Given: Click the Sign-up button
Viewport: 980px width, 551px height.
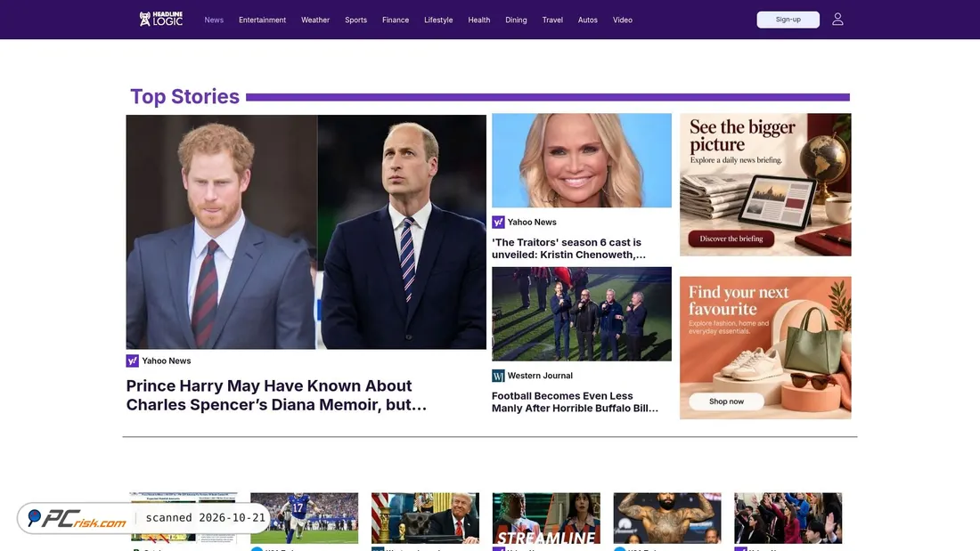Looking at the screenshot, I should pos(788,20).
